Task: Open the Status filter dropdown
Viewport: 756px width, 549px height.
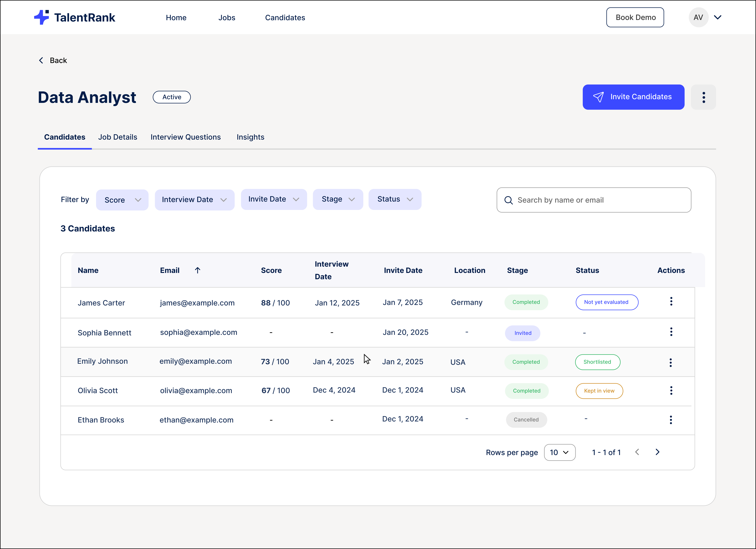Action: point(395,199)
